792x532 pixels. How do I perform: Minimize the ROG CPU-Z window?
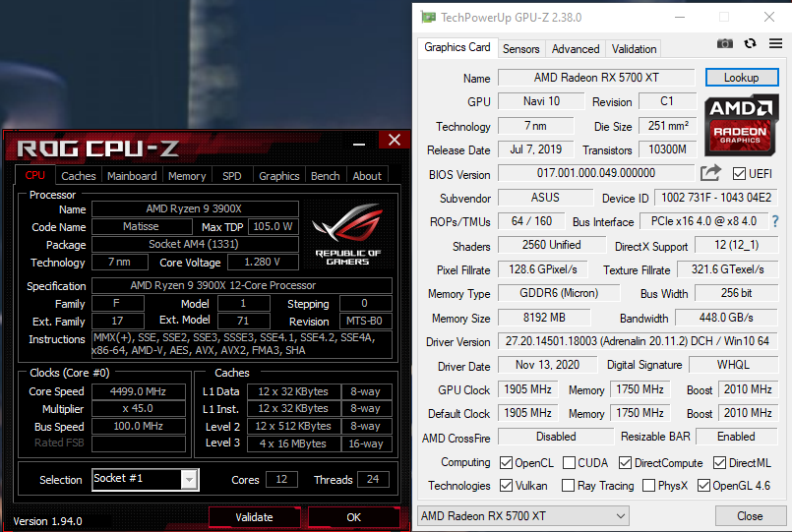pyautogui.click(x=359, y=144)
